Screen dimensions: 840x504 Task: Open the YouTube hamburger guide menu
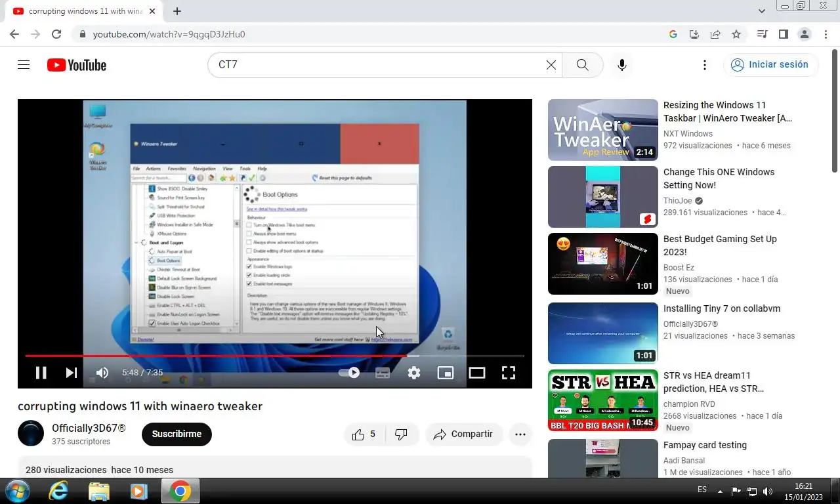[x=24, y=65]
